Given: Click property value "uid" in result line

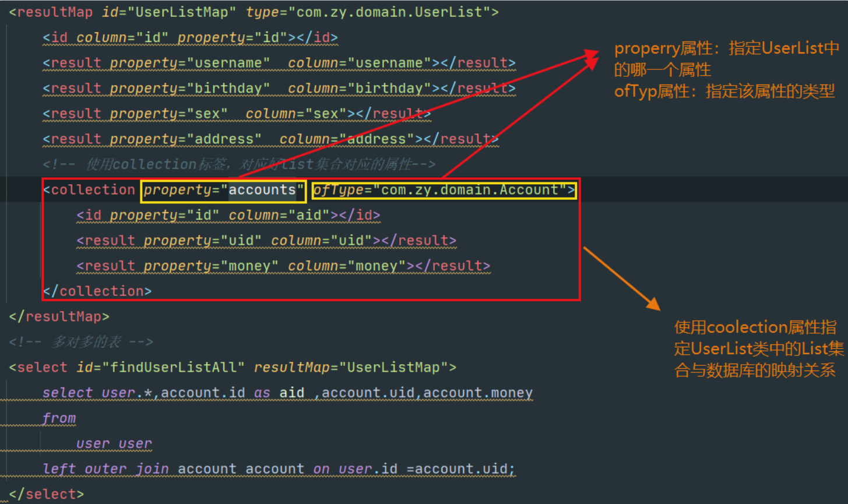Looking at the screenshot, I should click(x=241, y=241).
